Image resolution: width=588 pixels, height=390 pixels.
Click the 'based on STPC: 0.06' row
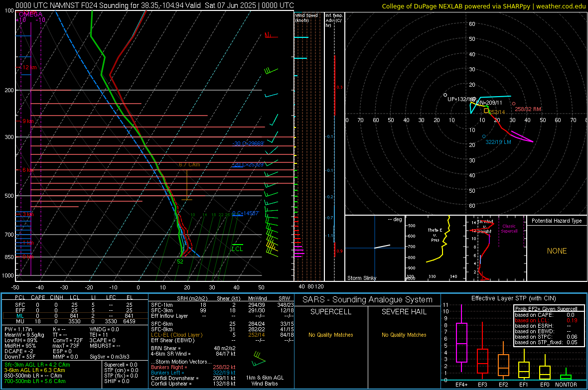(546, 337)
